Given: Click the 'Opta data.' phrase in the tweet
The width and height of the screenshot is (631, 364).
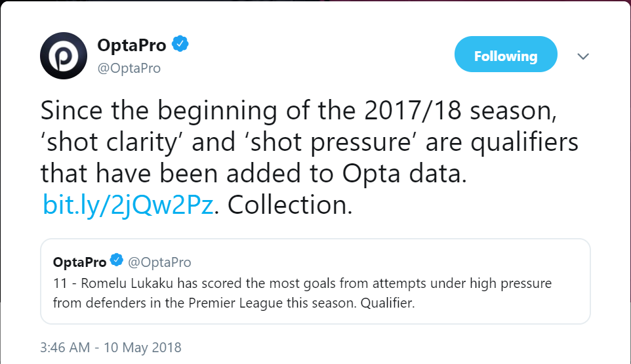Looking at the screenshot, I should click(405, 173).
